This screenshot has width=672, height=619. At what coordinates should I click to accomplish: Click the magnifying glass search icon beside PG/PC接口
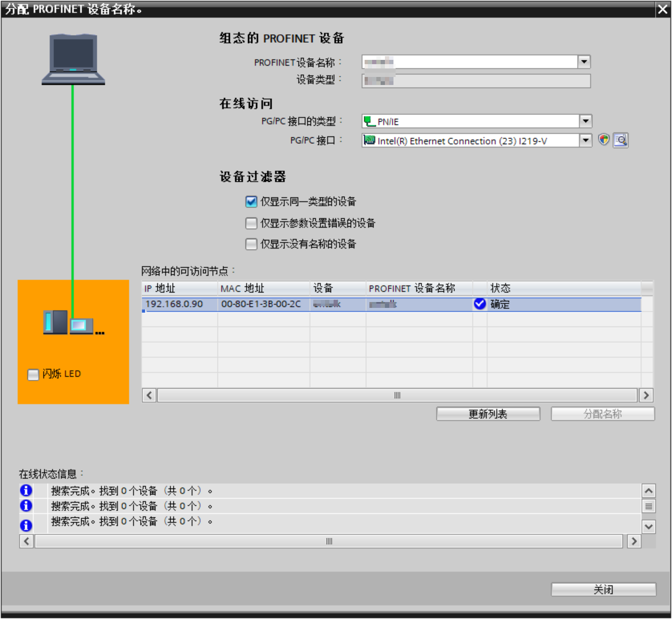621,140
